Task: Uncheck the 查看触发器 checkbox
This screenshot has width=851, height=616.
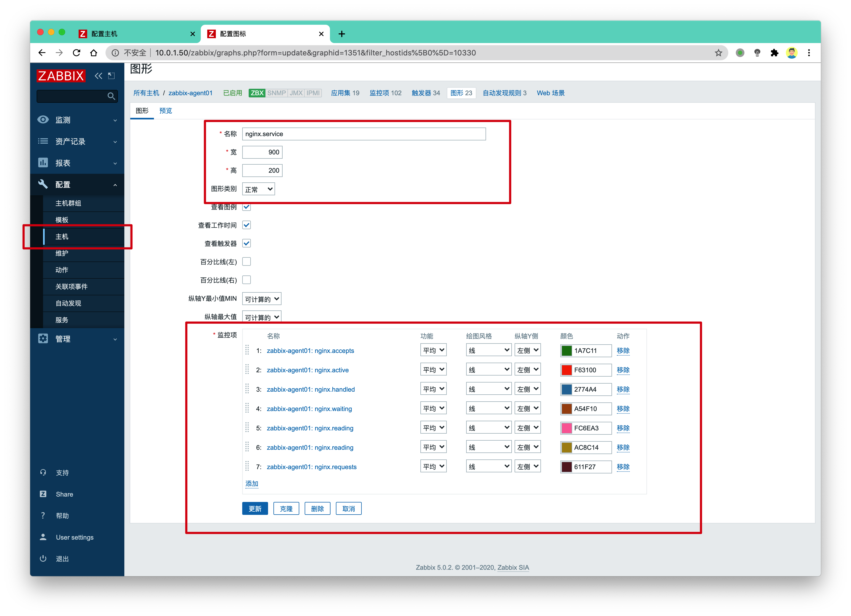Action: 247,243
